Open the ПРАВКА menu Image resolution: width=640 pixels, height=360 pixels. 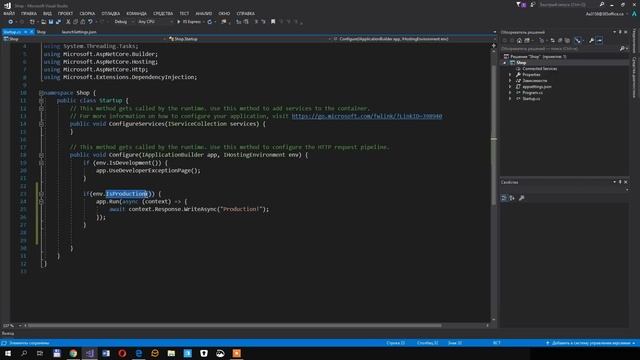click(29, 13)
